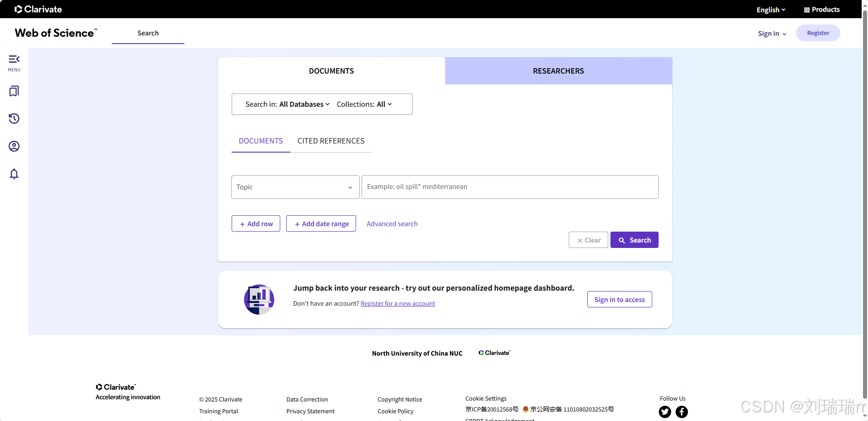Select the DOCUMENTS sub-tab
868x421 pixels.
pyautogui.click(x=261, y=141)
